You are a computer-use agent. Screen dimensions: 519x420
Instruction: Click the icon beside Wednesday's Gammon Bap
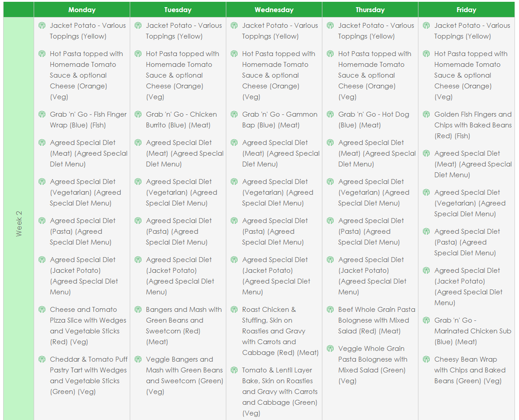pyautogui.click(x=234, y=114)
